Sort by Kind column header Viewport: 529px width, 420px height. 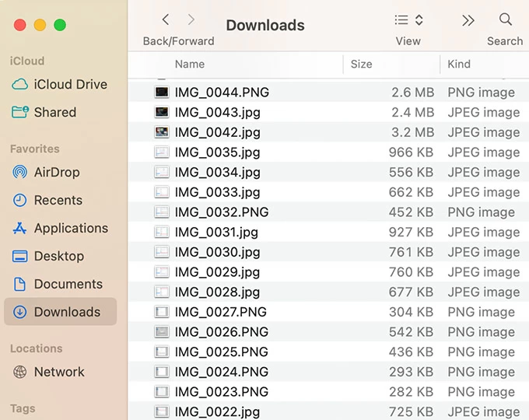459,65
